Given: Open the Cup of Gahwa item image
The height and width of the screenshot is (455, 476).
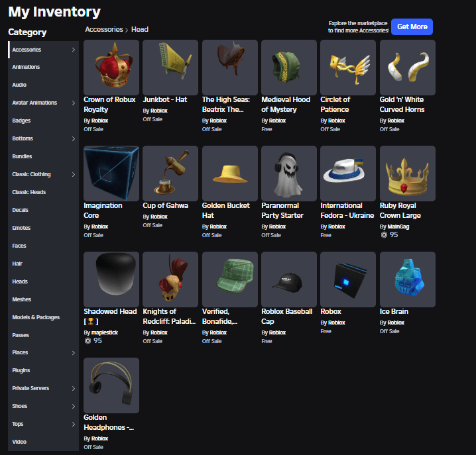Looking at the screenshot, I should [170, 173].
